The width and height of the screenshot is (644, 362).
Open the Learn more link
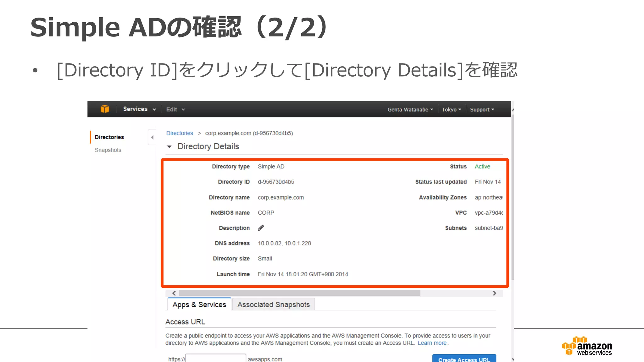tap(432, 343)
